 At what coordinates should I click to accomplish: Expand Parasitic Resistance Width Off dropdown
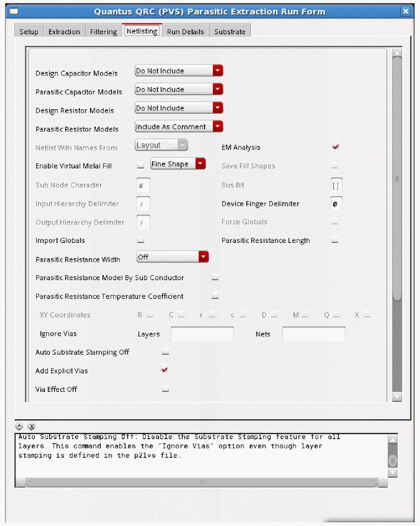(173, 257)
